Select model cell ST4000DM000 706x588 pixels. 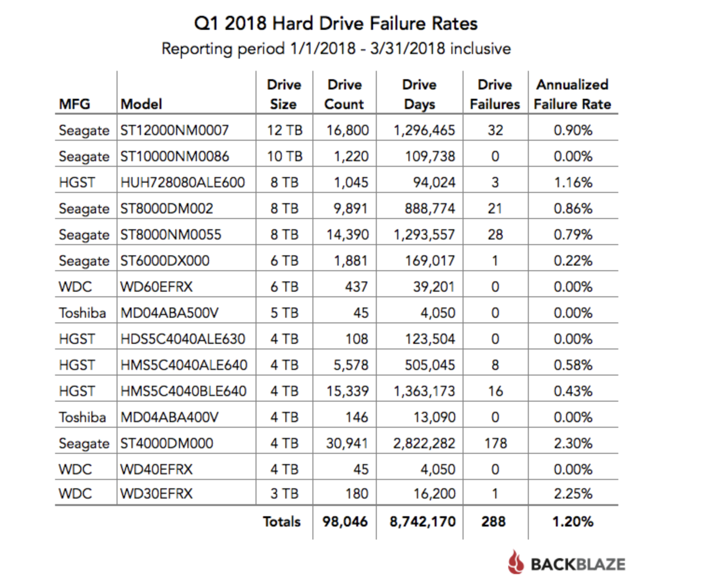coord(166,443)
